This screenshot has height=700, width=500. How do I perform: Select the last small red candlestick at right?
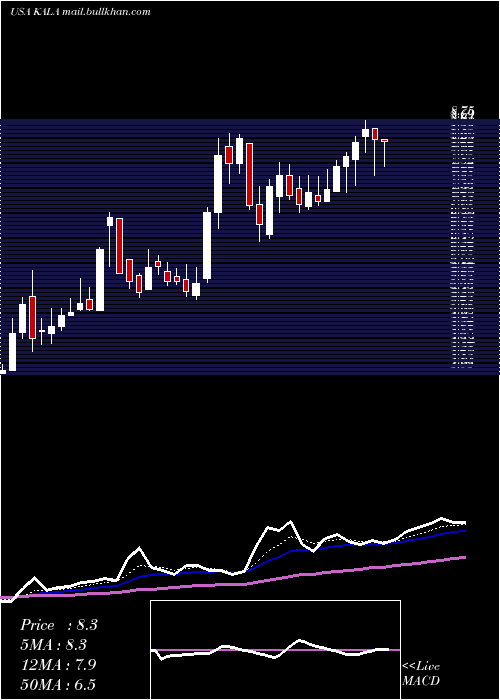point(384,141)
